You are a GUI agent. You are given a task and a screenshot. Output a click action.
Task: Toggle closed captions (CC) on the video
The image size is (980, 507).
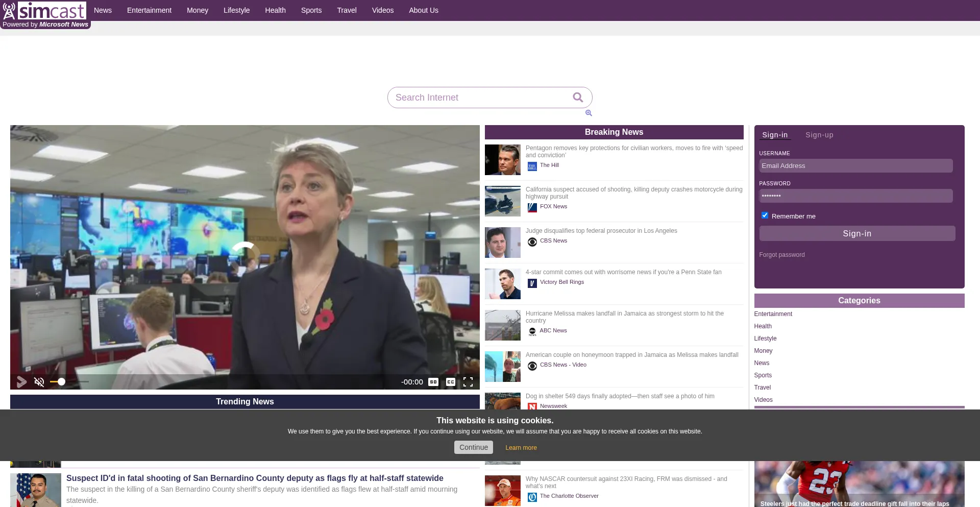click(451, 382)
